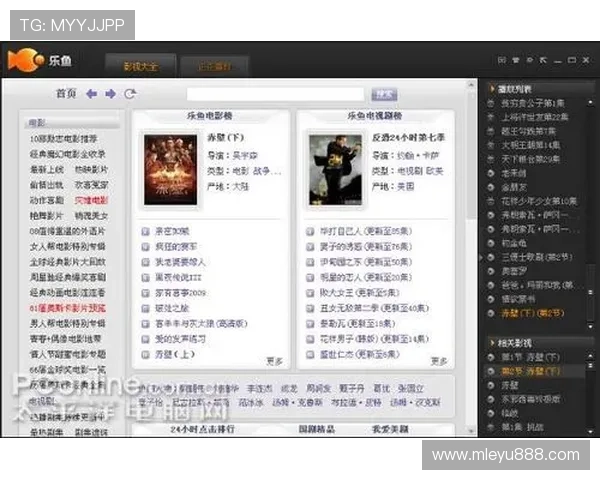Screen dimensions: 600x480
Task: Click actor name 张国立
Action: click(x=411, y=389)
